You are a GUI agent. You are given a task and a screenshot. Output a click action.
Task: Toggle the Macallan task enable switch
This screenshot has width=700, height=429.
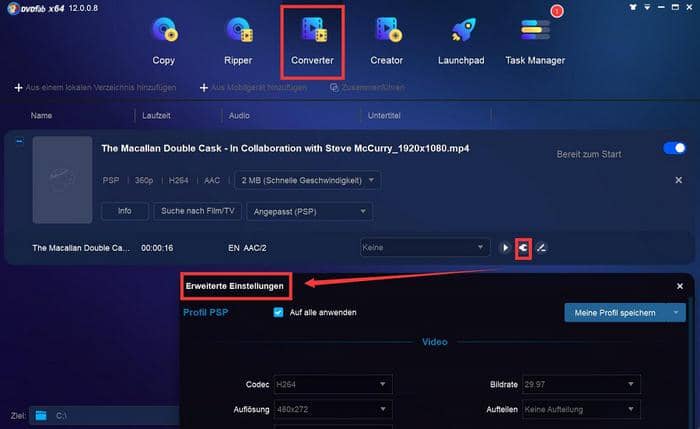pos(675,148)
